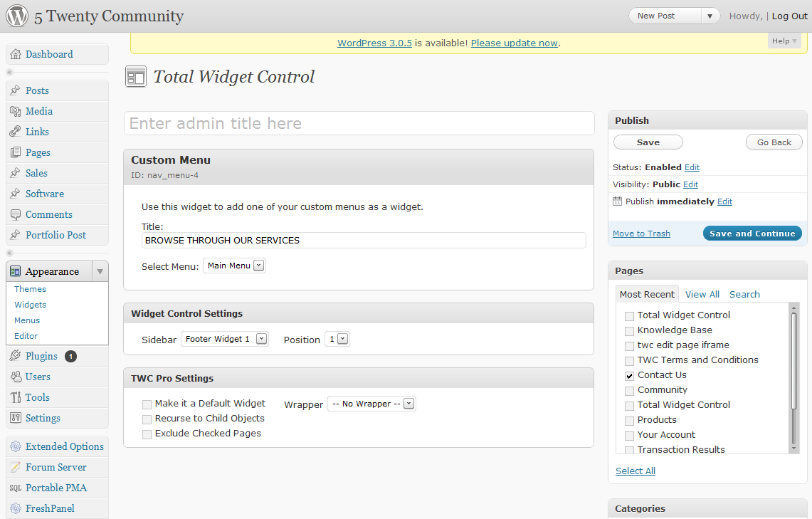Image resolution: width=812 pixels, height=519 pixels.
Task: Click the Pages icon in sidebar
Action: coord(16,152)
